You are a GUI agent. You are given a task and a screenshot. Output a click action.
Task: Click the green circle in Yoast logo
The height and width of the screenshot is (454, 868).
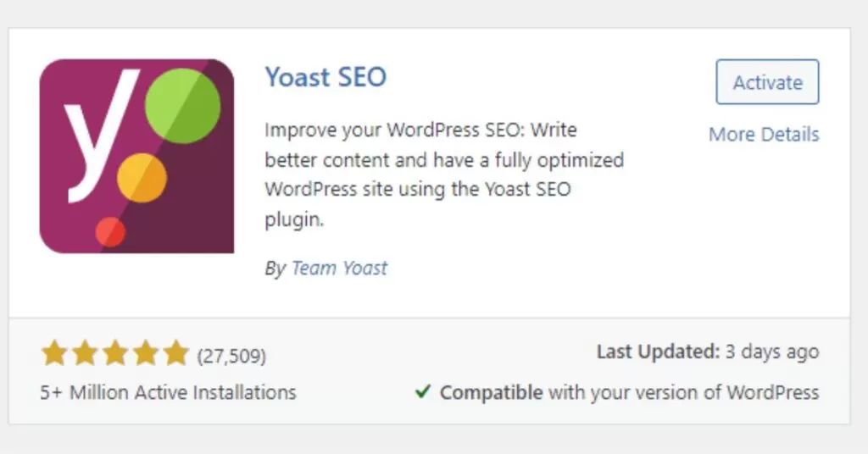click(x=183, y=106)
